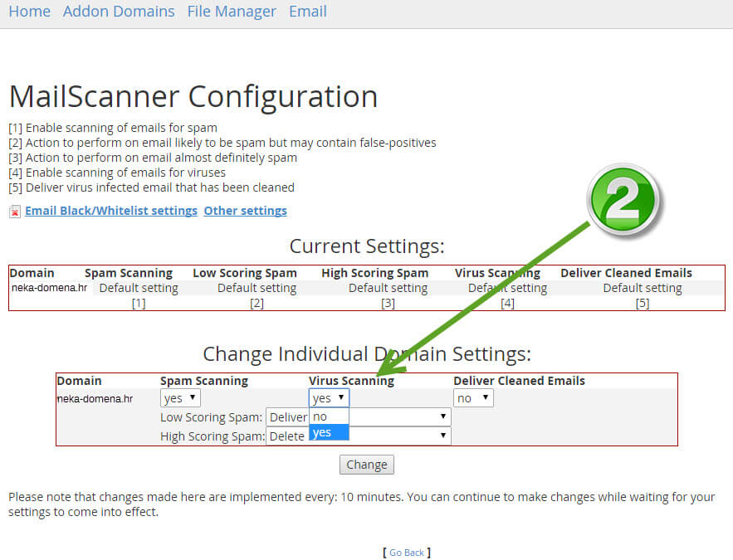The width and height of the screenshot is (733, 560).
Task: Click the red X blacklist icon
Action: pyautogui.click(x=15, y=212)
